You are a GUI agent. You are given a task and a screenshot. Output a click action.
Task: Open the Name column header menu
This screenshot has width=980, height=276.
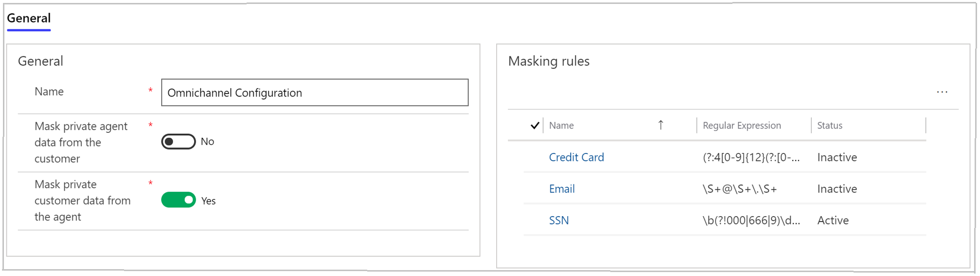point(561,125)
